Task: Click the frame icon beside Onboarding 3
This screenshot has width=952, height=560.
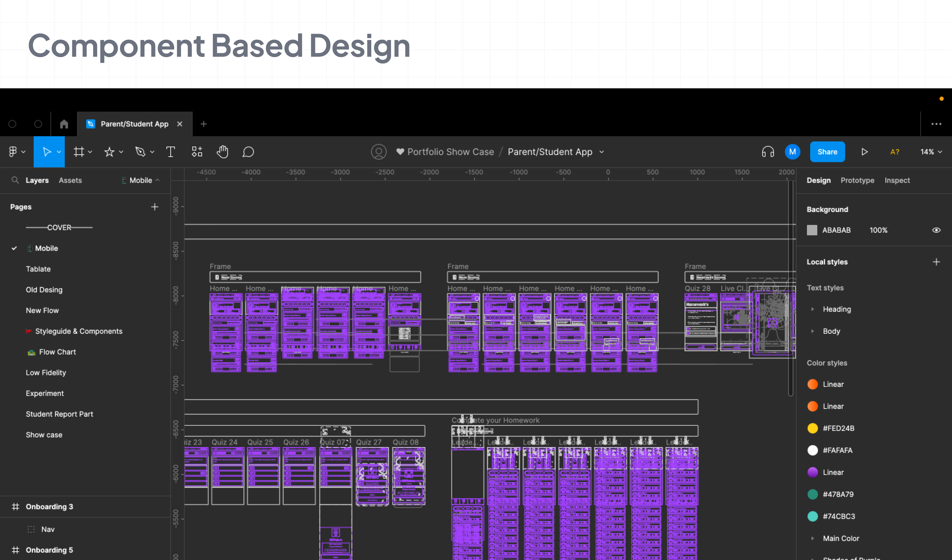Action: pos(16,507)
